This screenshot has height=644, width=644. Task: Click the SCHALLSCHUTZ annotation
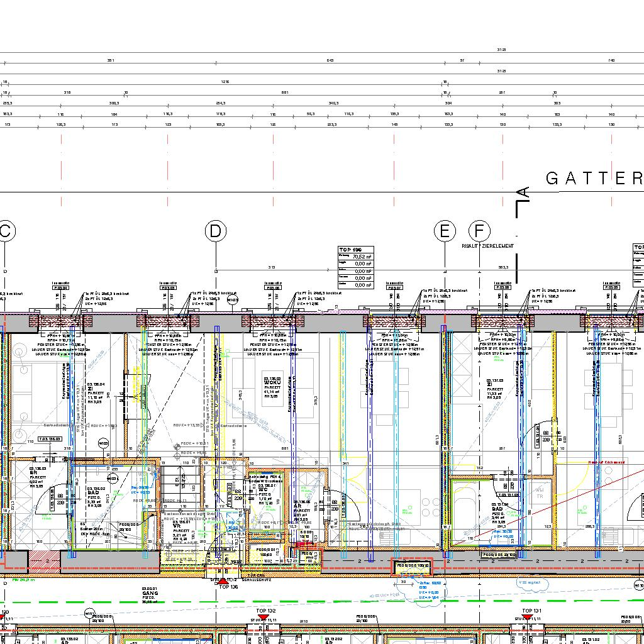(257, 580)
